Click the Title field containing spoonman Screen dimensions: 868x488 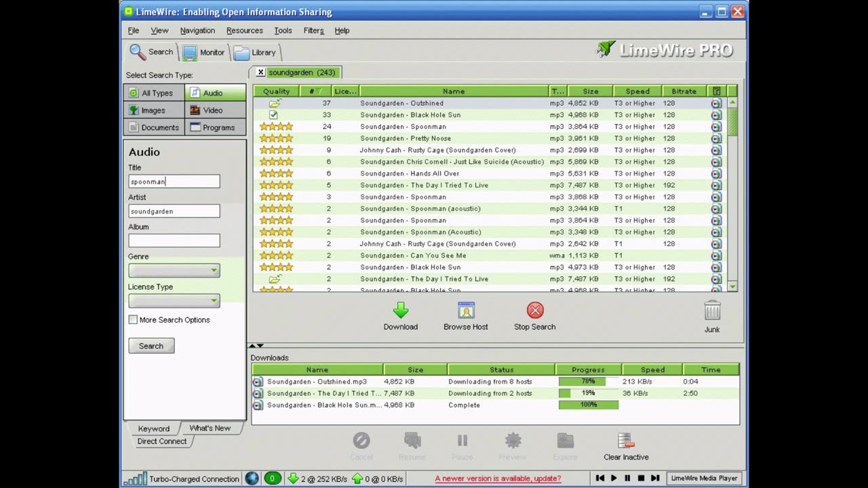pyautogui.click(x=174, y=182)
